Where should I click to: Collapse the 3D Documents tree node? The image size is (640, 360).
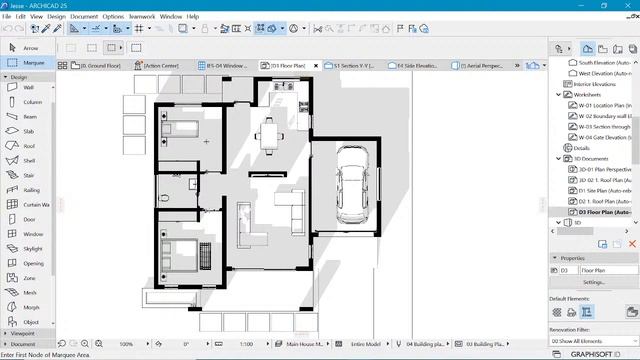pos(559,159)
